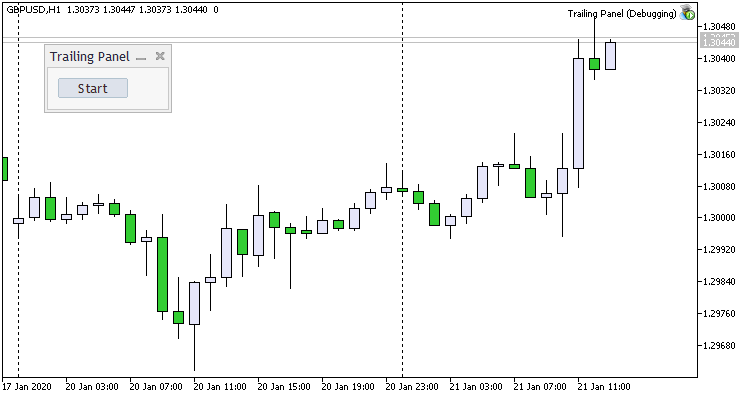
Task: Click the 20 Jan 19:00 time label
Action: (x=348, y=387)
